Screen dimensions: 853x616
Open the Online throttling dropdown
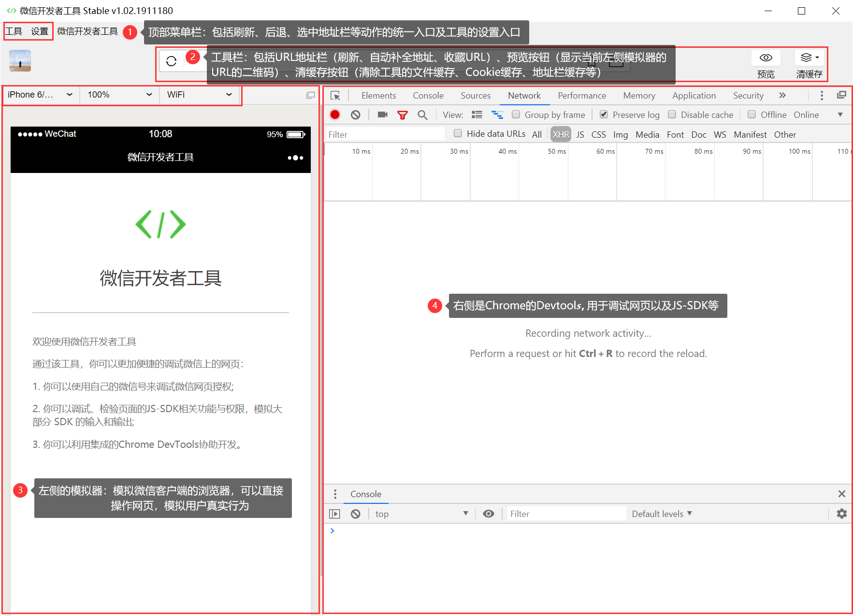point(806,115)
